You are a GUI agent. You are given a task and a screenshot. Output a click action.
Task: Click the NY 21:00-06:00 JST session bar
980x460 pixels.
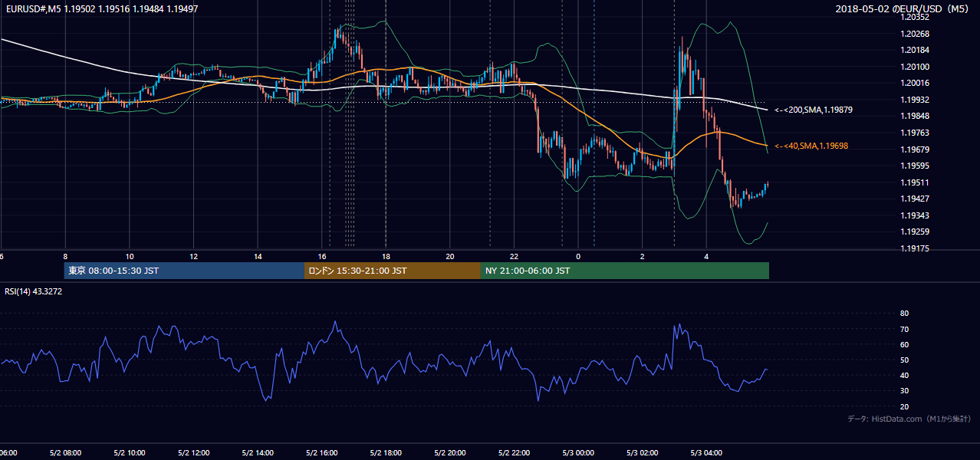625,271
